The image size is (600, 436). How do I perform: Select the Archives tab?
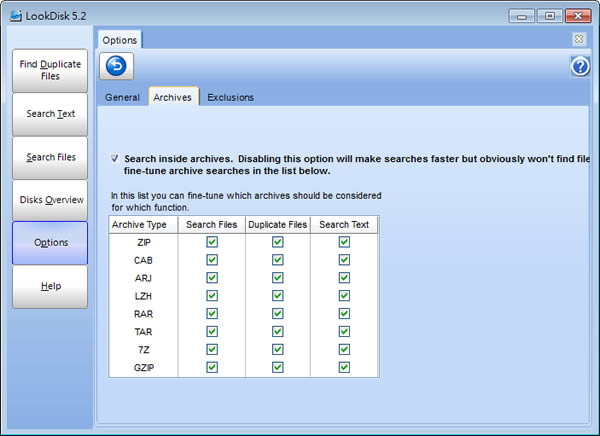point(173,97)
